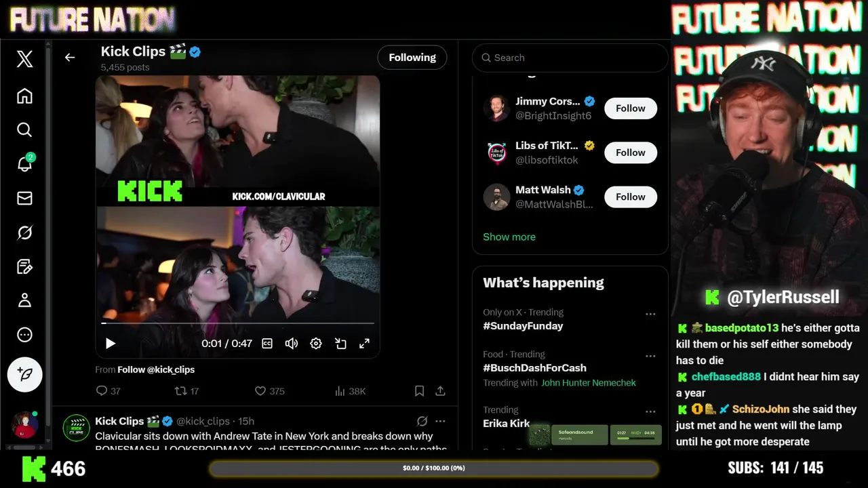Open More circle icon in sidebar

coord(24,334)
